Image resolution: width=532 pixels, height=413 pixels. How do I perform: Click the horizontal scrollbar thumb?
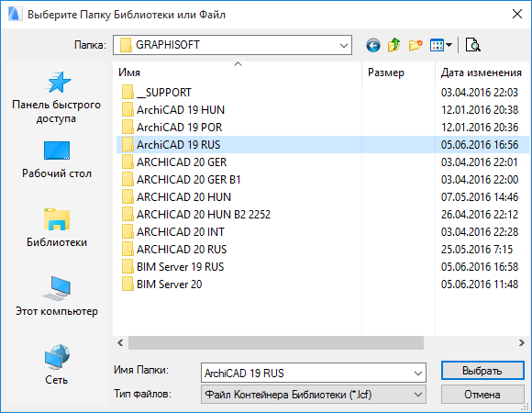pyautogui.click(x=276, y=342)
